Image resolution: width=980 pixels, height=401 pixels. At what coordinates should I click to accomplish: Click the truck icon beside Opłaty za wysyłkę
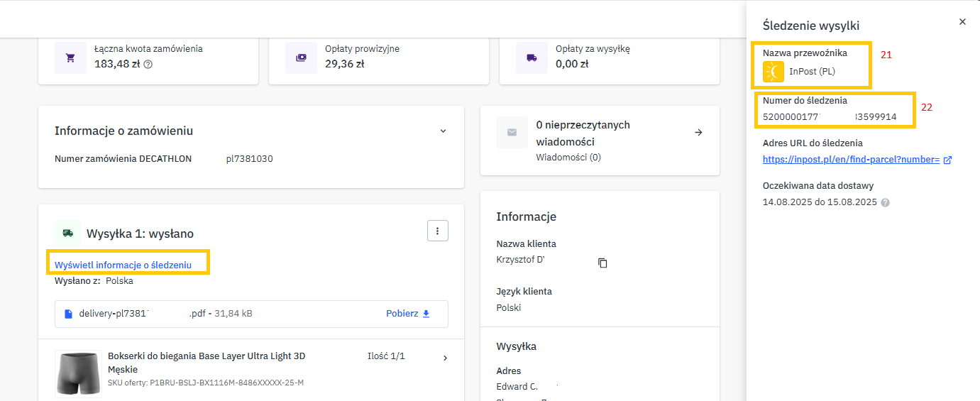tap(532, 57)
